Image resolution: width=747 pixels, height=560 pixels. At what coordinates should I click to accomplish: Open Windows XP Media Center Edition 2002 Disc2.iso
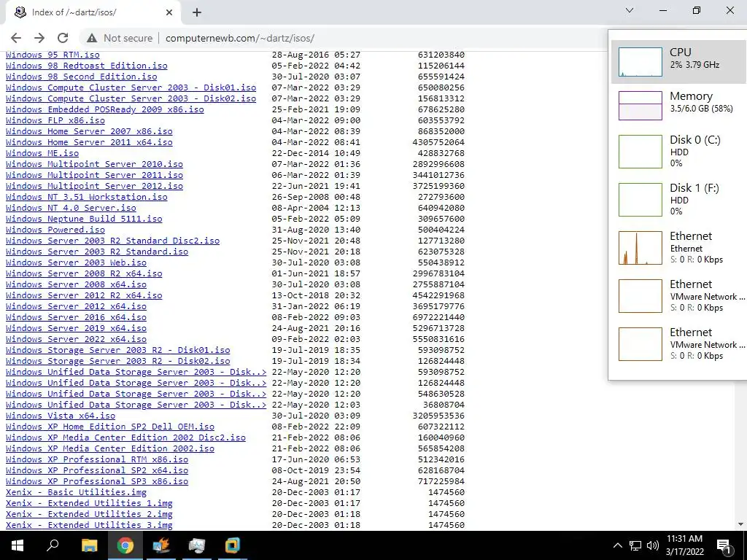click(125, 438)
